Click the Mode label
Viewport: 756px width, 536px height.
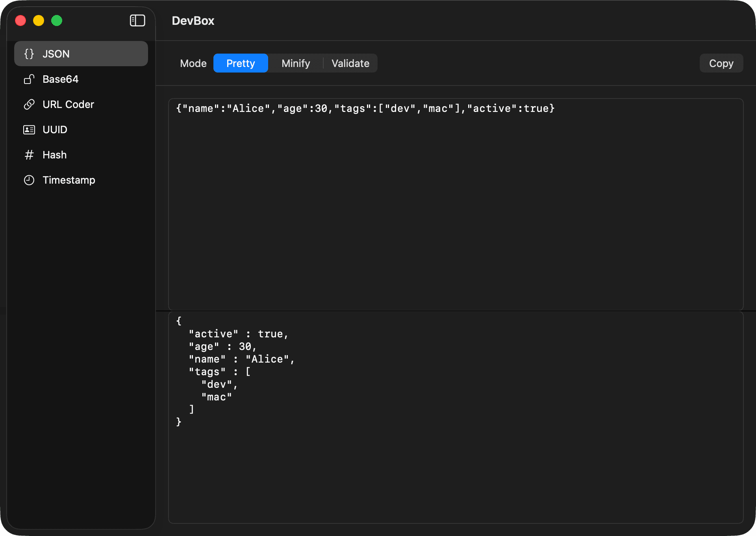(x=193, y=63)
